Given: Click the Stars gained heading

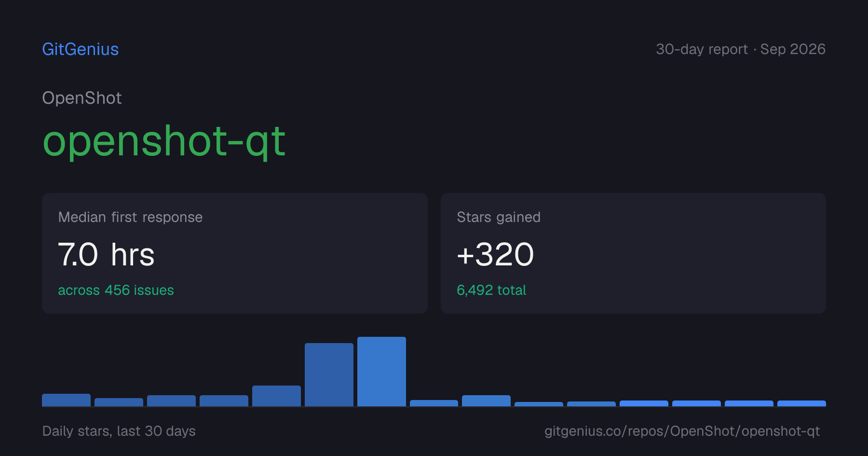Looking at the screenshot, I should (x=499, y=217).
